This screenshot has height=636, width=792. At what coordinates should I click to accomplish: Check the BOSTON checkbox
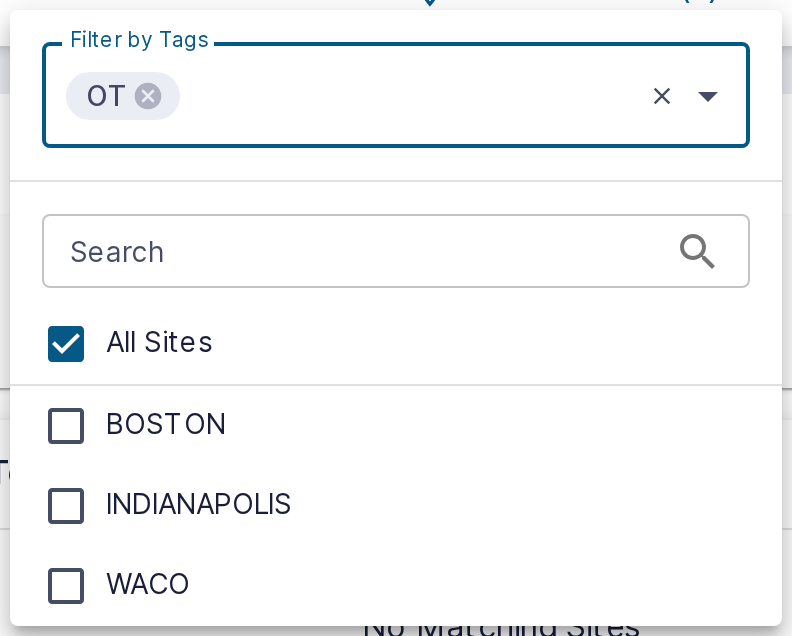pos(66,425)
